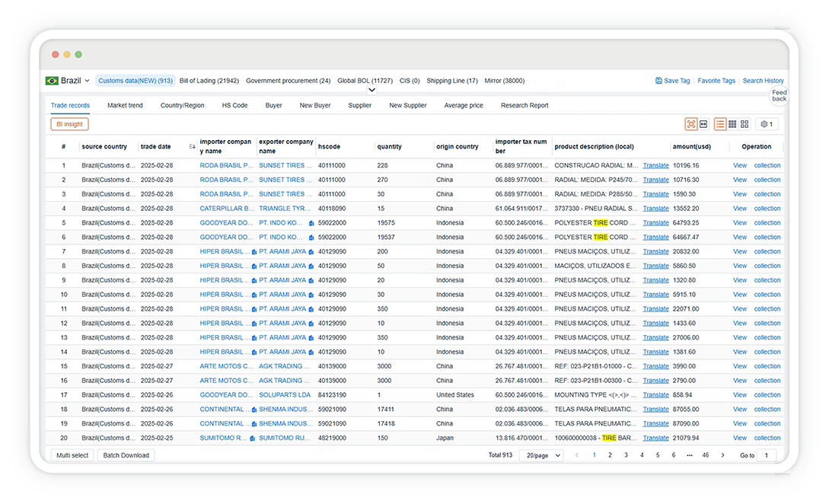Click United States origin cell

click(x=455, y=395)
